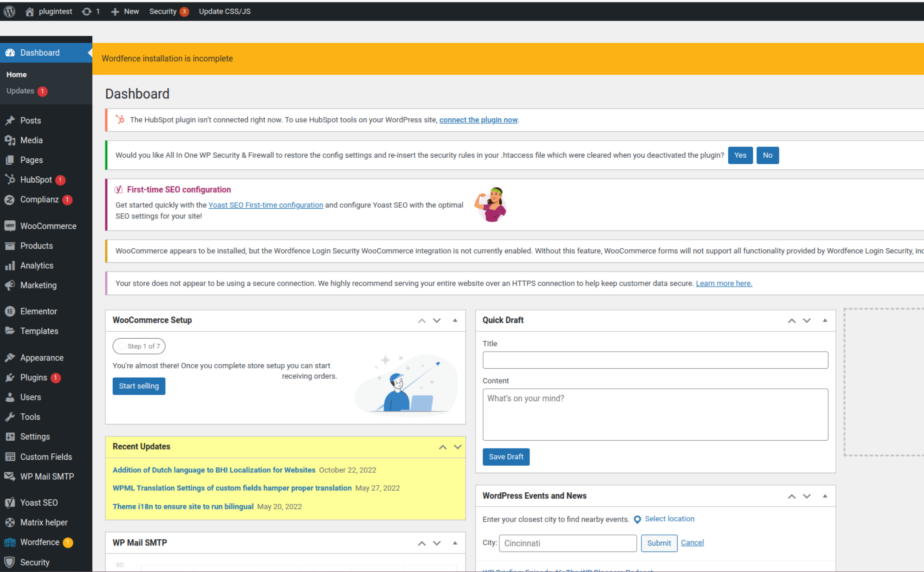The image size is (924, 572).
Task: Click the plus icon beside New
Action: click(x=115, y=12)
